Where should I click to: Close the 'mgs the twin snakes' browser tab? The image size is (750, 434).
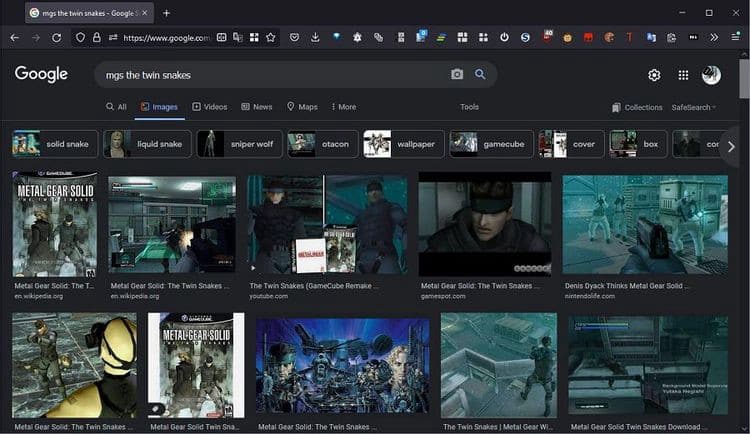tap(145, 13)
